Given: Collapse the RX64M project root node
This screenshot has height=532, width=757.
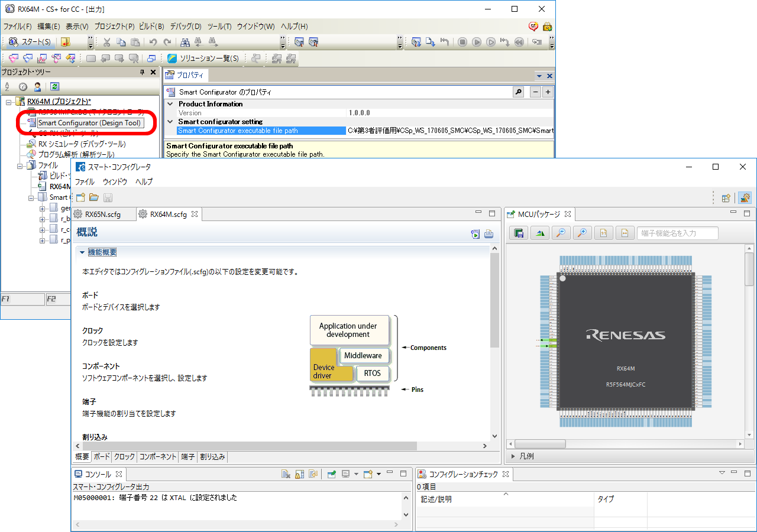Looking at the screenshot, I should (9, 102).
